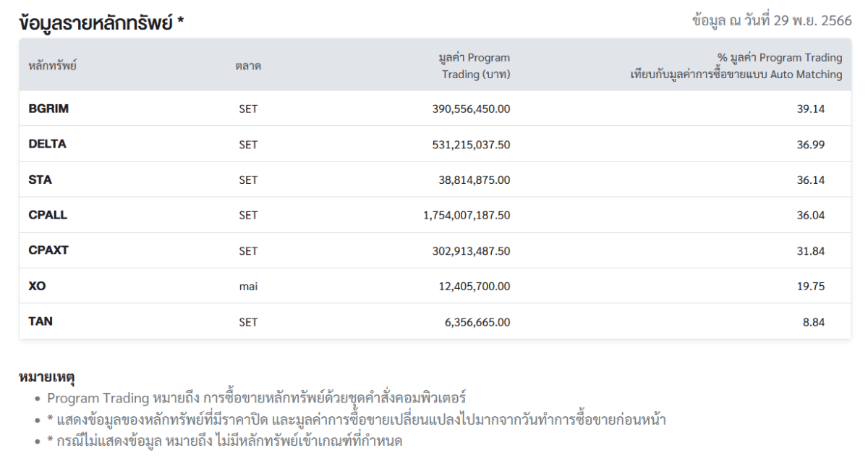The height and width of the screenshot is (469, 868).
Task: Open the BGRIM security symbol
Action: pyautogui.click(x=48, y=109)
